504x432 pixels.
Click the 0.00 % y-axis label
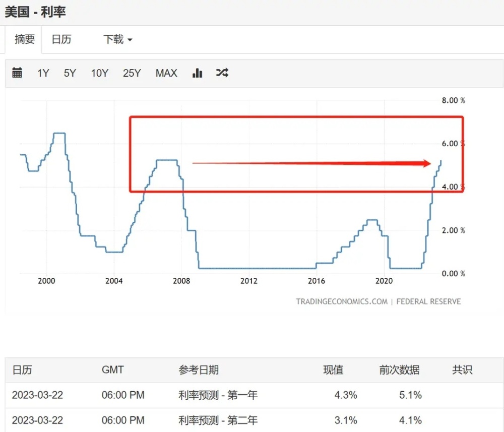tap(454, 274)
